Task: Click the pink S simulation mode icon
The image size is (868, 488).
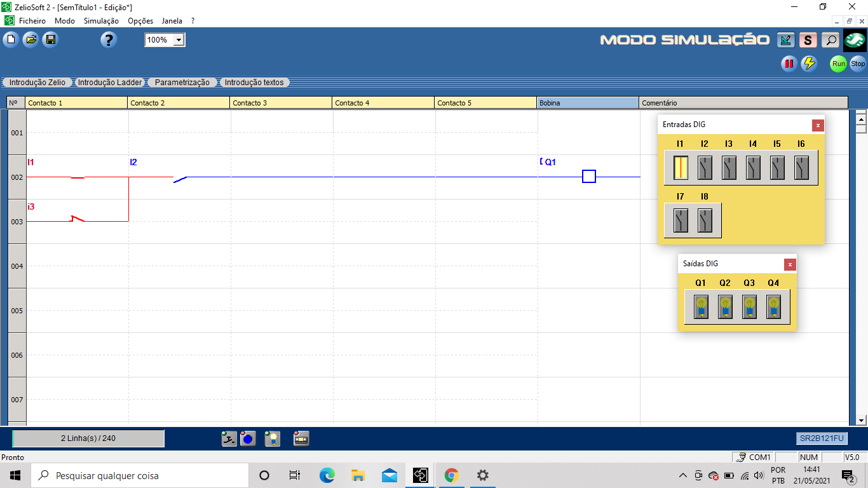Action: 808,41
